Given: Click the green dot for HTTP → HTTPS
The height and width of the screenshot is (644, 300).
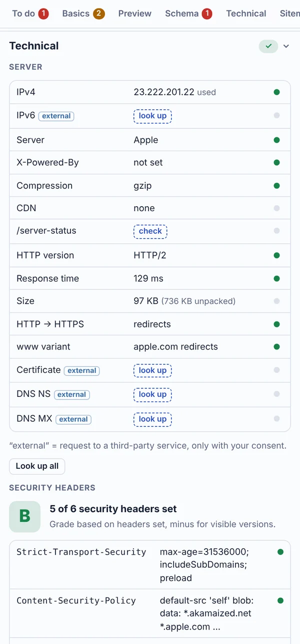Looking at the screenshot, I should click(x=277, y=324).
